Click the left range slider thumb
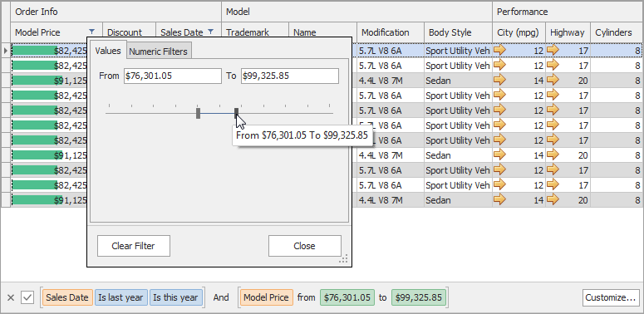This screenshot has height=314, width=644. (198, 113)
